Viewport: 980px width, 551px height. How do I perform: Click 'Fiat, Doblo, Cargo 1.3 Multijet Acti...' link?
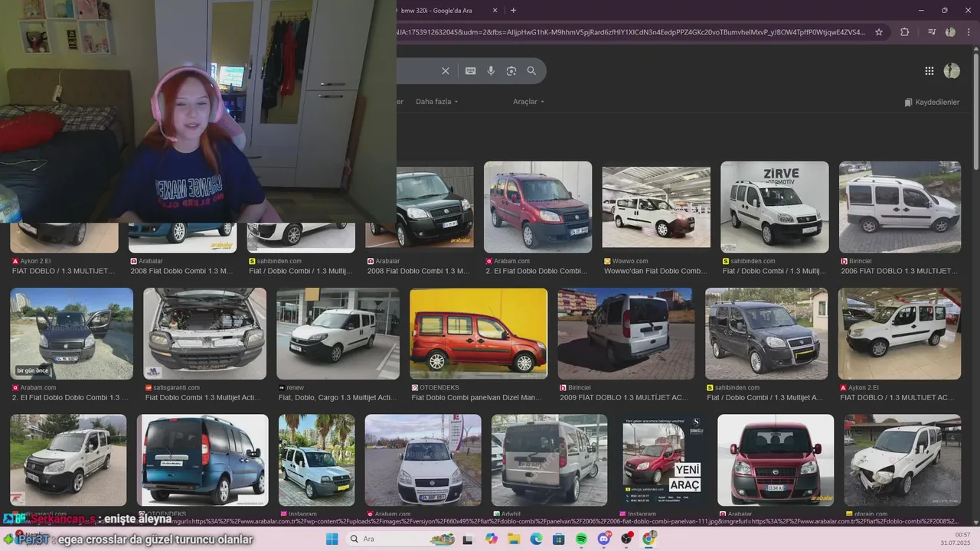pos(338,398)
